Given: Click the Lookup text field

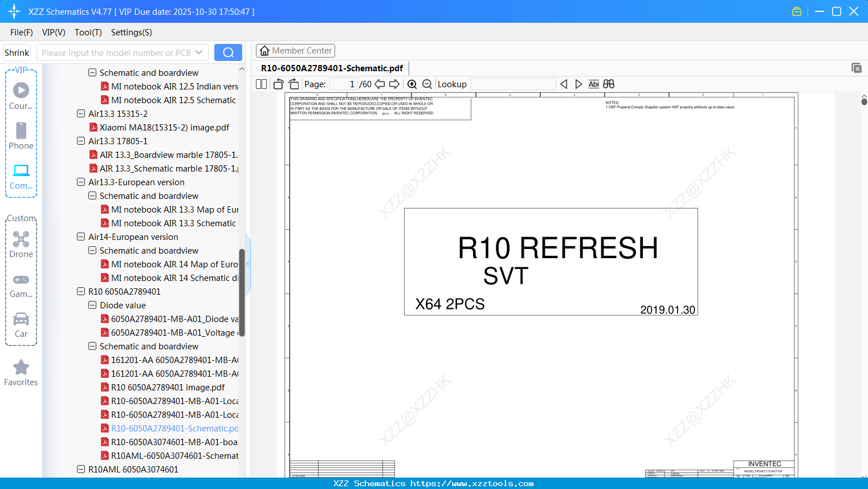Looking at the screenshot, I should (x=514, y=84).
